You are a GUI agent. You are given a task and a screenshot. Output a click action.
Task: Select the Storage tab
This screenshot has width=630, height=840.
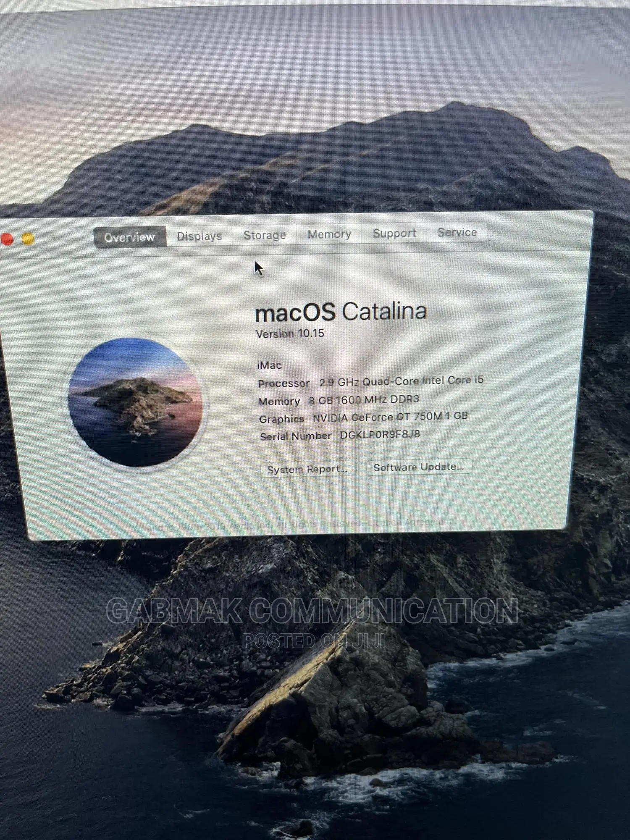click(x=265, y=235)
